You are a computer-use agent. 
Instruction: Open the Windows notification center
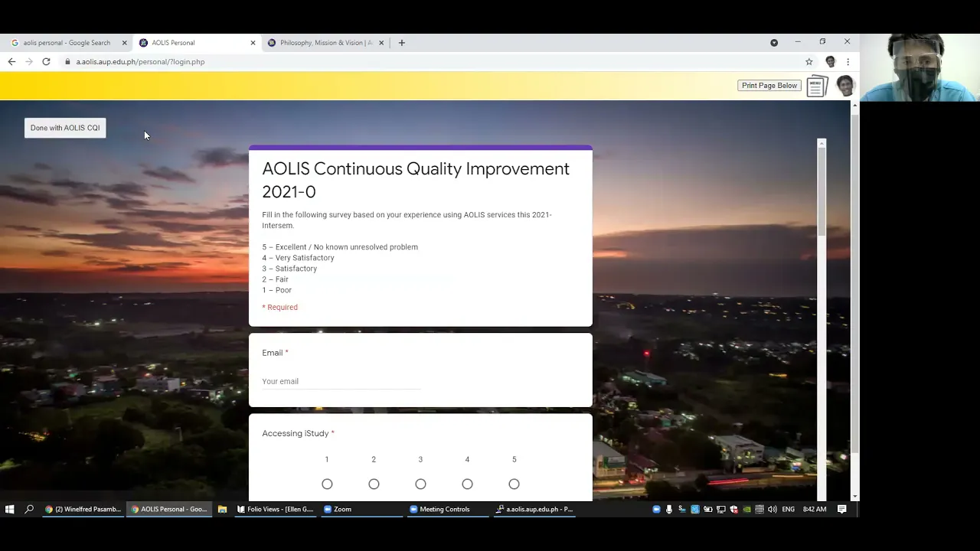click(841, 509)
